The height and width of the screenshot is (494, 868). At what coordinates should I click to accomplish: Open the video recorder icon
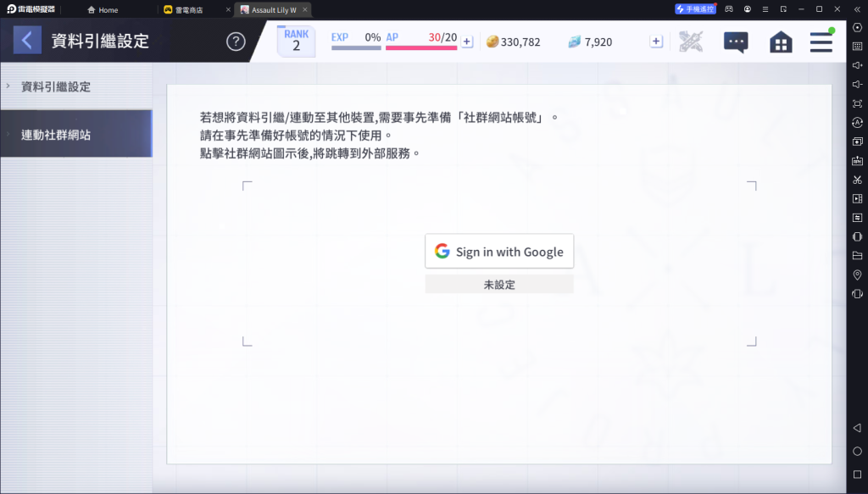pos(858,198)
